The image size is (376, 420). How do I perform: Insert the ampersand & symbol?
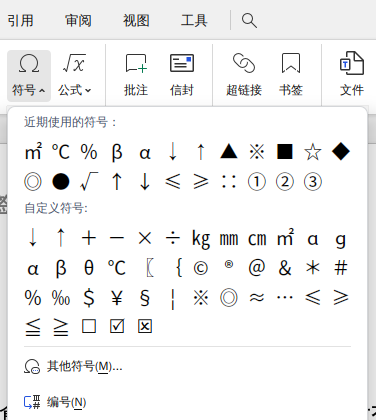click(285, 268)
